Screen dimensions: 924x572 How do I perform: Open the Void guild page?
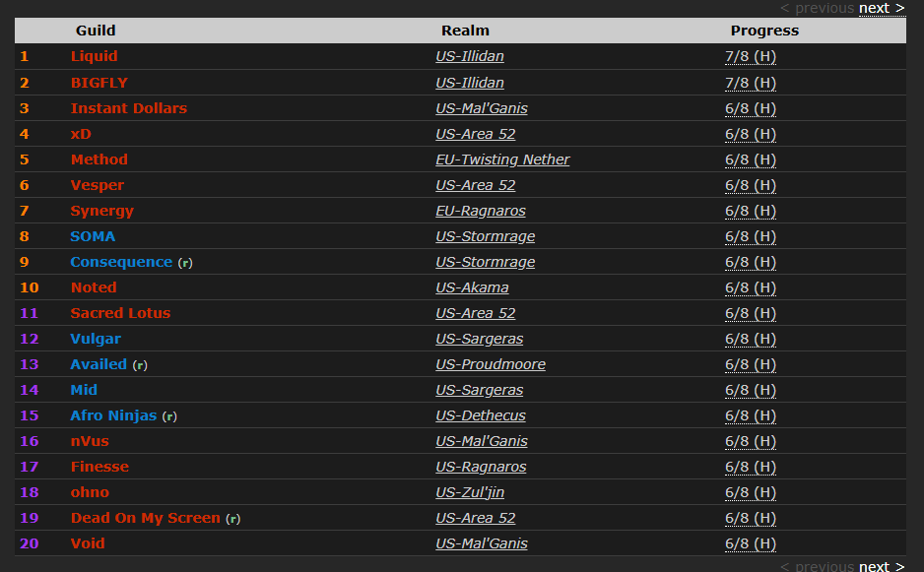point(88,543)
